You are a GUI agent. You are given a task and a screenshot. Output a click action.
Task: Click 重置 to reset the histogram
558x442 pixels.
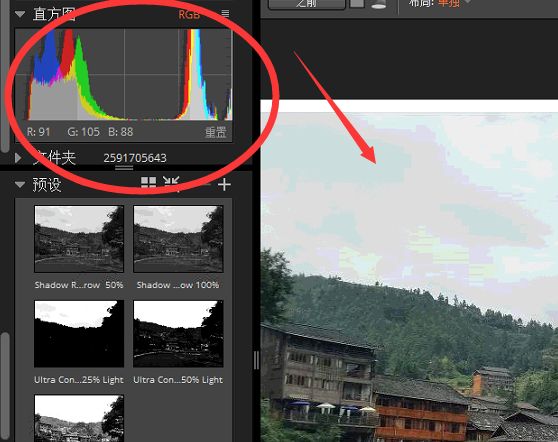tap(216, 132)
